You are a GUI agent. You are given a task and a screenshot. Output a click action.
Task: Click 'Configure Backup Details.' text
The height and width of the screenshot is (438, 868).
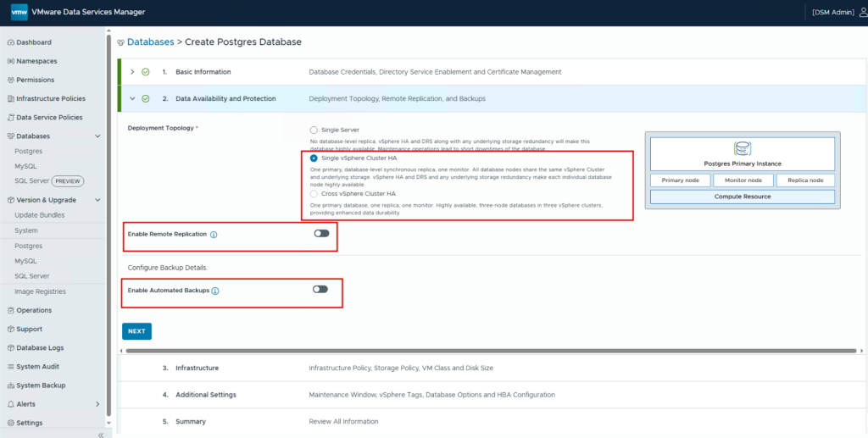click(168, 268)
